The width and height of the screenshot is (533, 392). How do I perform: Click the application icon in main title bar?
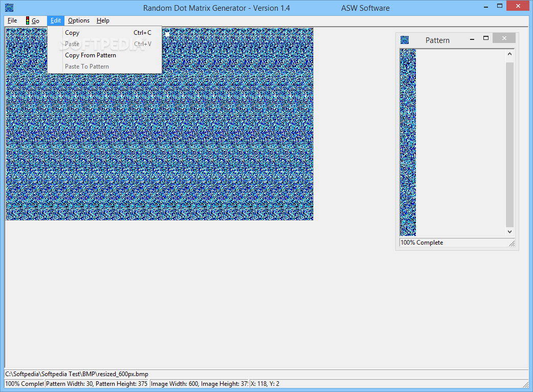click(x=9, y=8)
